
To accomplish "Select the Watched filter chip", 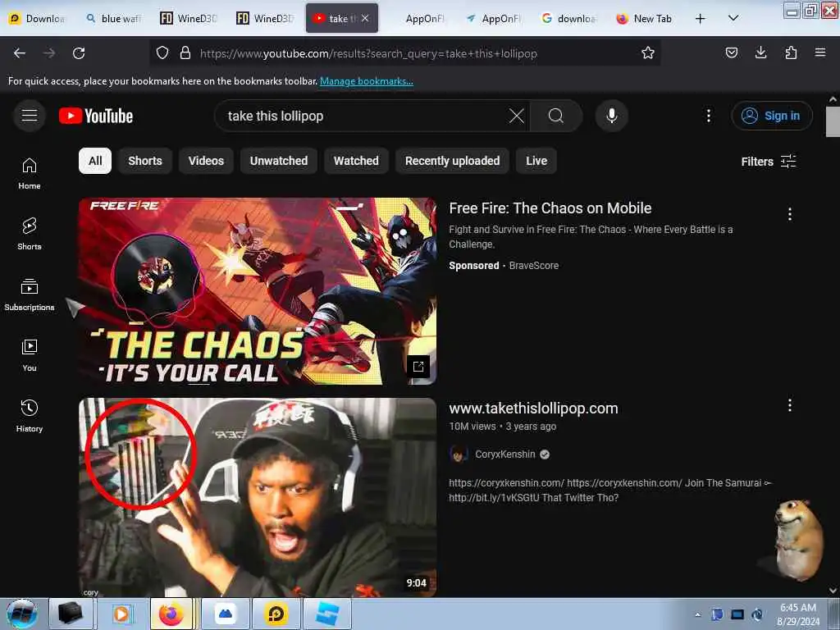I will (x=356, y=161).
